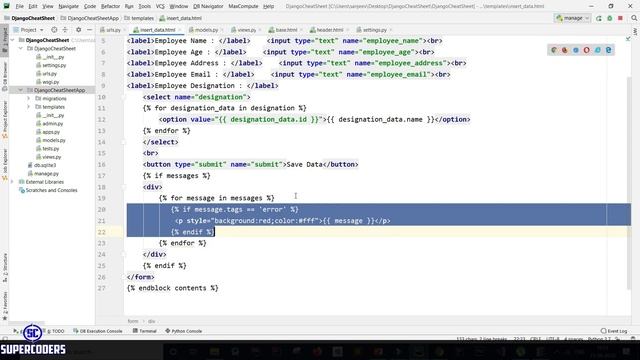Select manage.py in project tree
This screenshot has width=640, height=360.
pos(46,174)
